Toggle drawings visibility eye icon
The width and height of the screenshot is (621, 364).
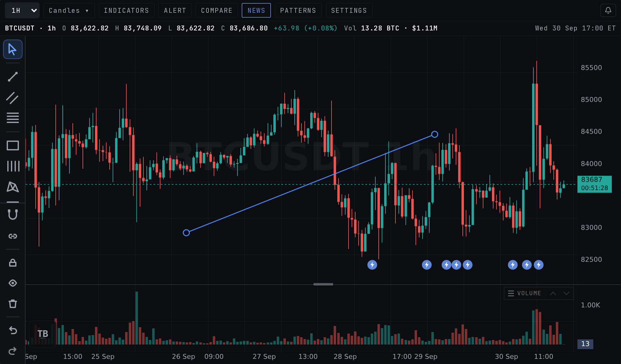tap(13, 283)
